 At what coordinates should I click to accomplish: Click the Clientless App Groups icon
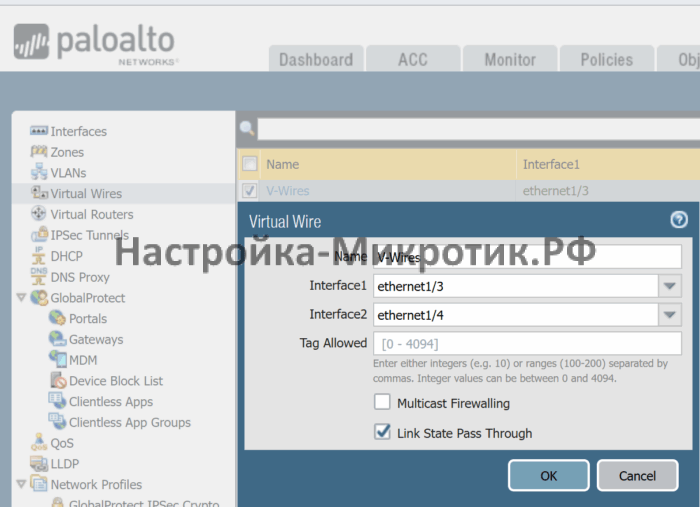pos(57,421)
